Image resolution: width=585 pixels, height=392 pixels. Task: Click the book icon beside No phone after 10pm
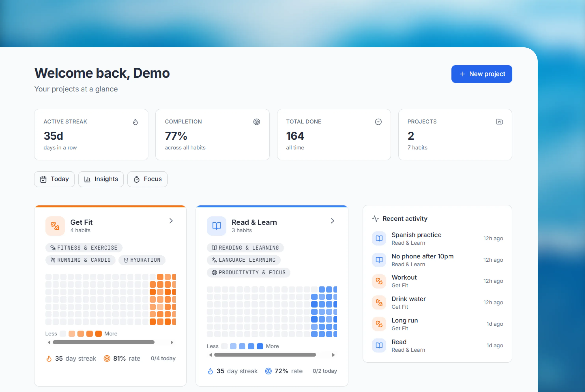(379, 260)
